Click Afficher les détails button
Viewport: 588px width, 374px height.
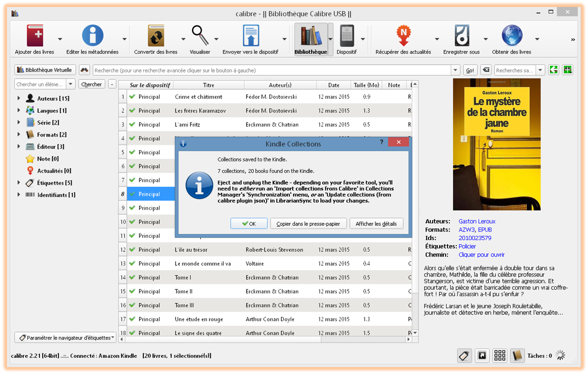(x=376, y=223)
